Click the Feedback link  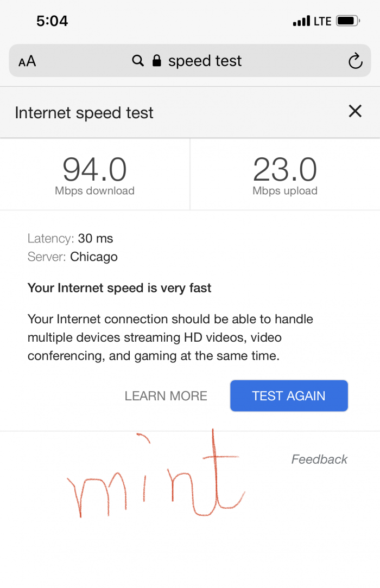click(x=319, y=459)
